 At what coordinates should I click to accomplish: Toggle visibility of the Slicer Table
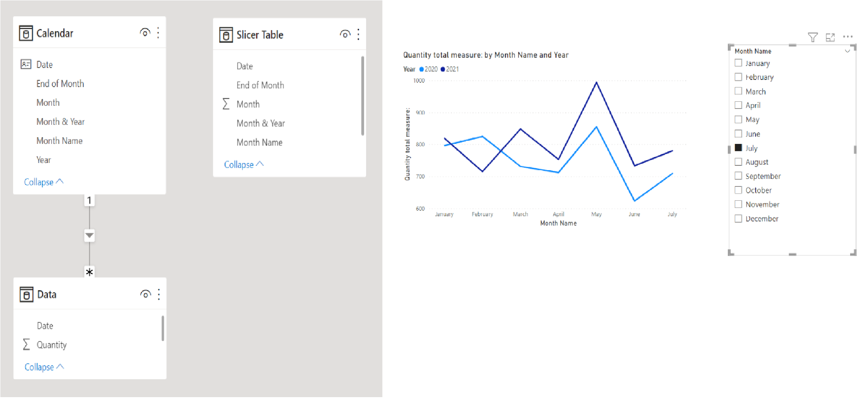coord(345,34)
